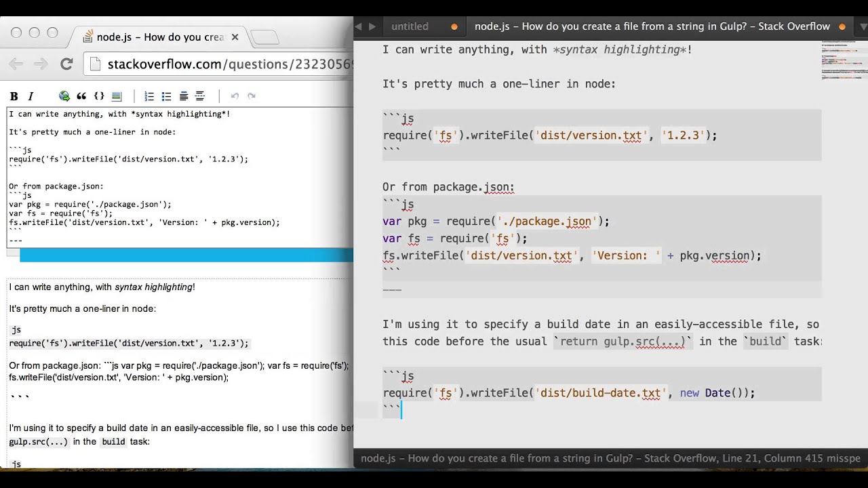This screenshot has width=868, height=488.
Task: Click the unsaved dot on the node.js Sublime tab
Action: [842, 27]
